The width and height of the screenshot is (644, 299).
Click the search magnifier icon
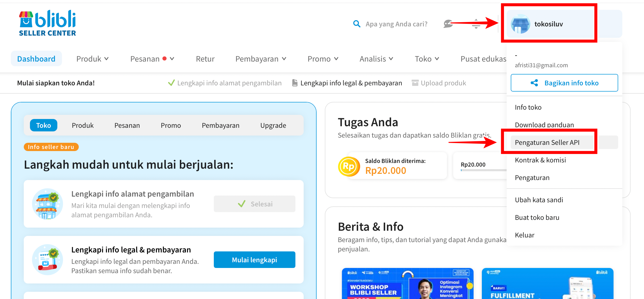[357, 24]
